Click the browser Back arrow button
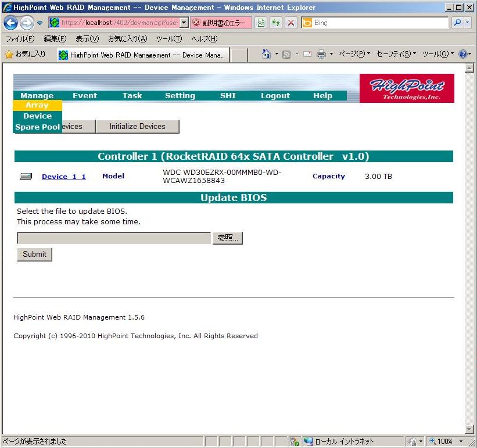The height and width of the screenshot is (448, 477). (10, 23)
